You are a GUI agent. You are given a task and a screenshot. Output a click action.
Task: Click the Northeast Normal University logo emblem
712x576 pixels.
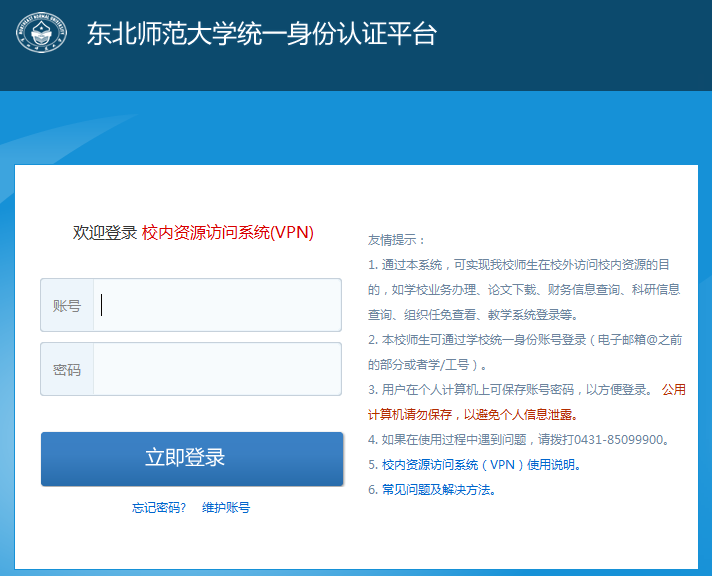click(x=41, y=33)
